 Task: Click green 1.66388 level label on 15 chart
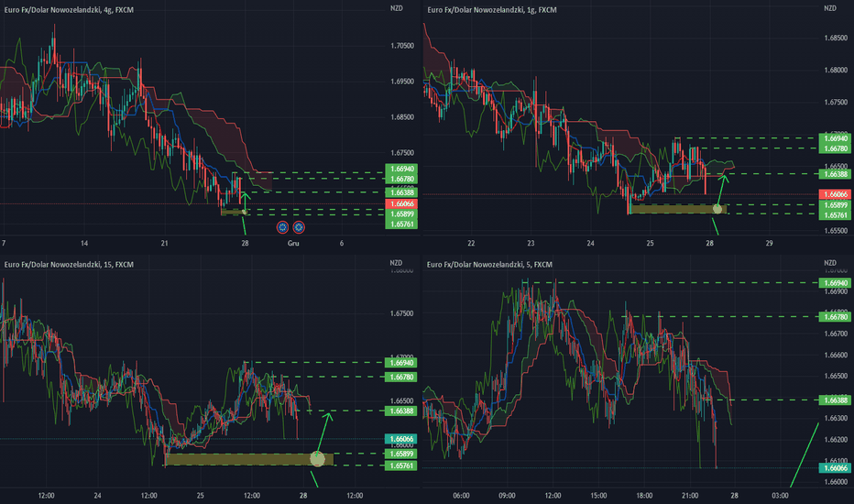point(400,411)
